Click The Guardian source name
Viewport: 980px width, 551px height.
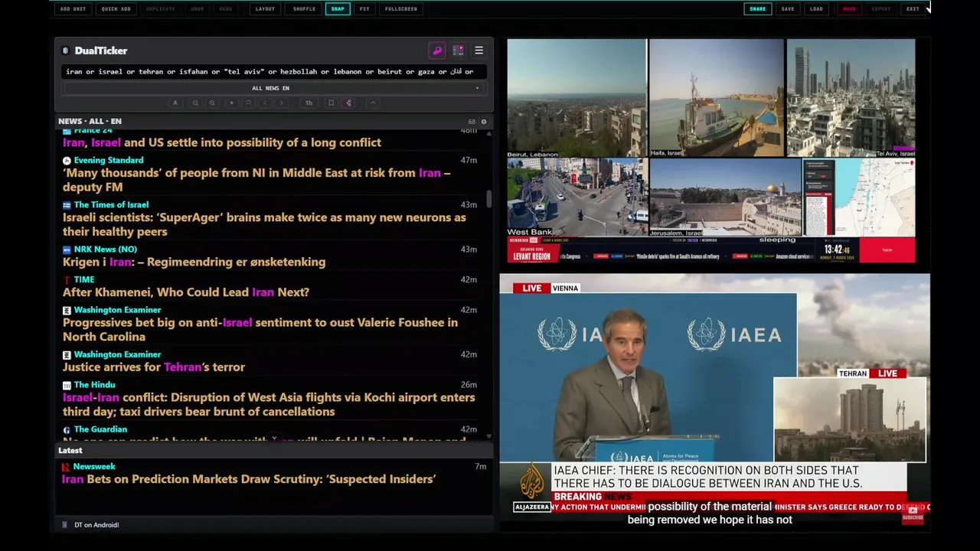(x=100, y=429)
